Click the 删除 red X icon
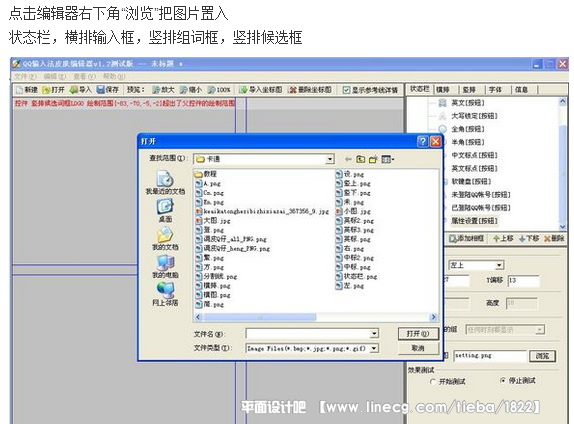 tap(548, 239)
